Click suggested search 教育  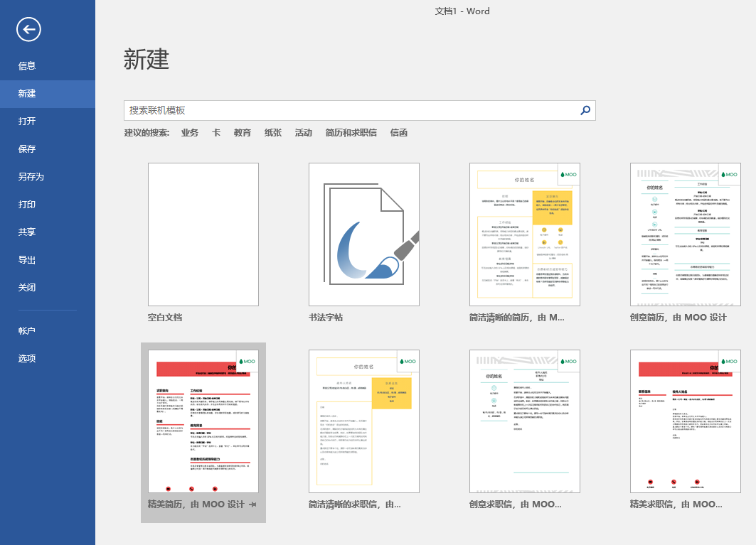[242, 133]
